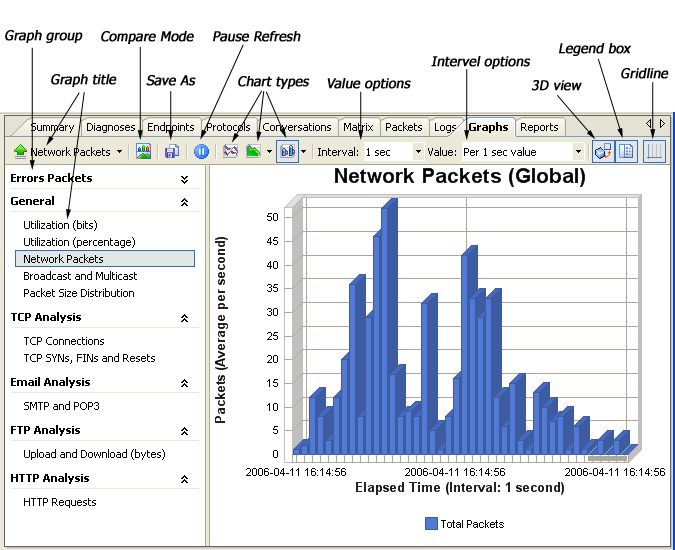Image resolution: width=675 pixels, height=550 pixels.
Task: Open the Interval combo box
Action: pyautogui.click(x=393, y=152)
